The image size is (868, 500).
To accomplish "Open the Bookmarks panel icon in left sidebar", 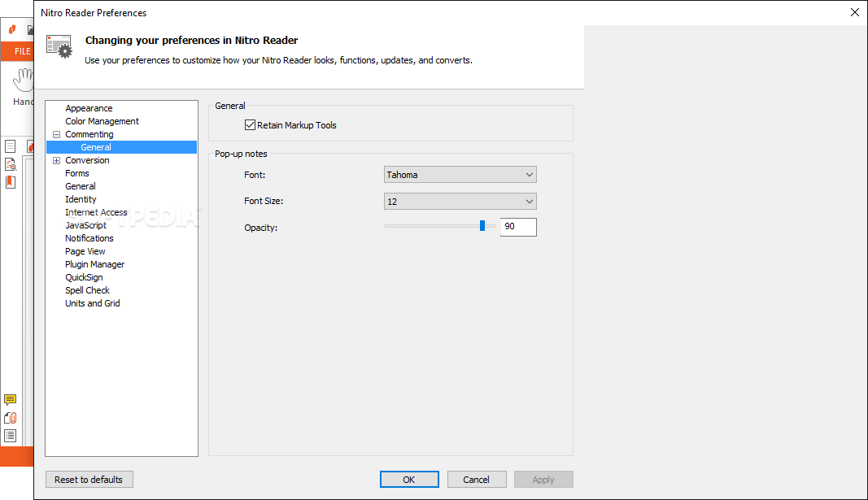I will (10, 182).
